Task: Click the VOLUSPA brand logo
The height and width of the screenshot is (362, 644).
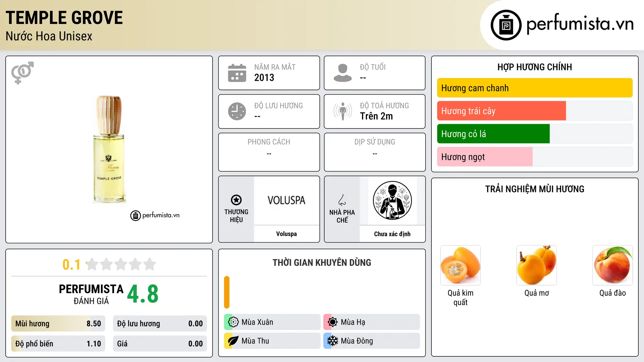Action: (x=286, y=200)
